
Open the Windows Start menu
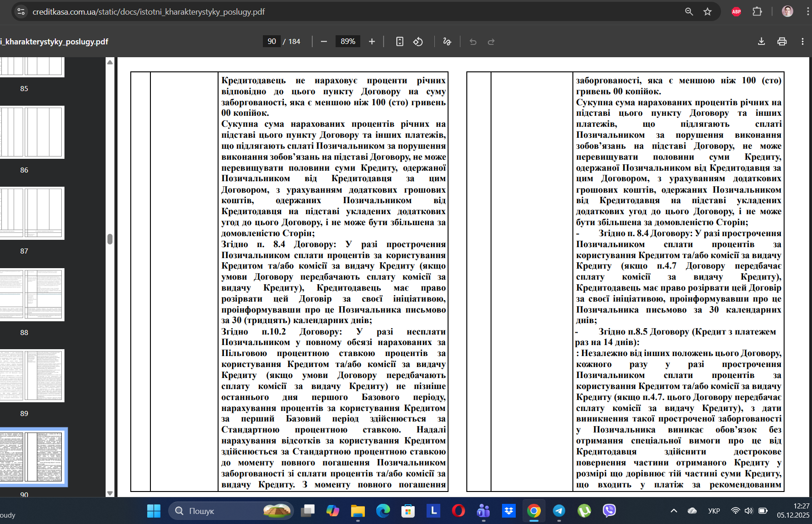(154, 511)
